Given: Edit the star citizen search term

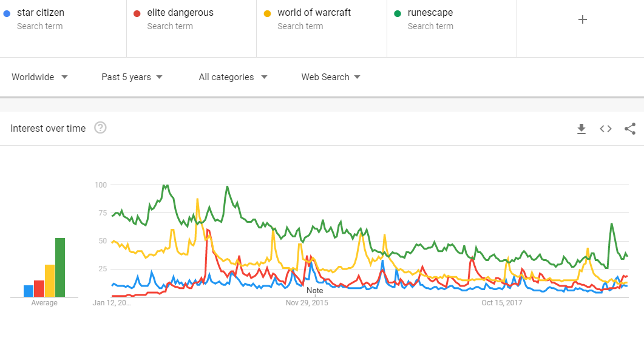Looking at the screenshot, I should pyautogui.click(x=41, y=13).
